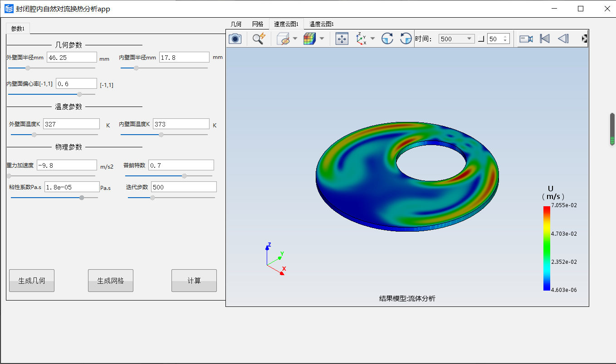
Task: Click the 内壁面温度K input field
Action: 181,124
